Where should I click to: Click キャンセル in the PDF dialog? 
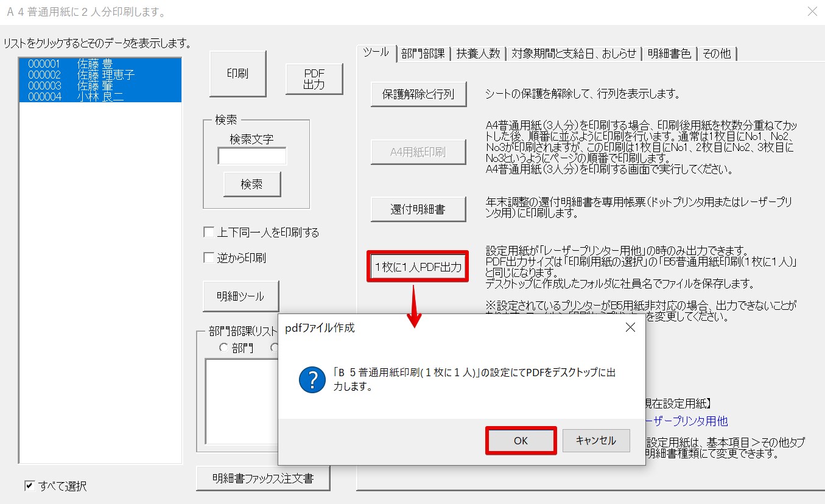tap(595, 441)
